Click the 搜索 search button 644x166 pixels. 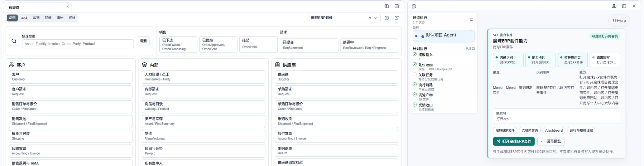coord(143,41)
